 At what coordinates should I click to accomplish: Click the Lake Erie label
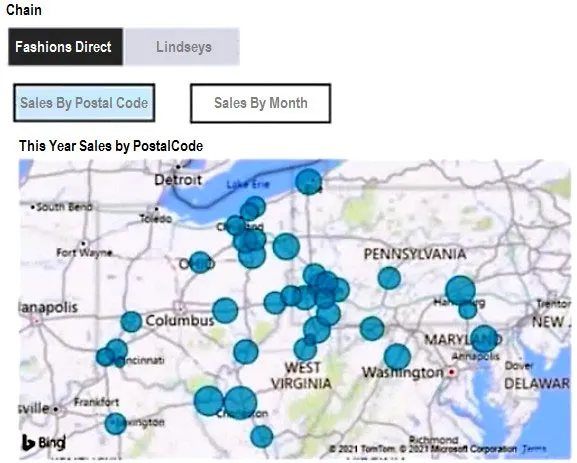(x=248, y=184)
